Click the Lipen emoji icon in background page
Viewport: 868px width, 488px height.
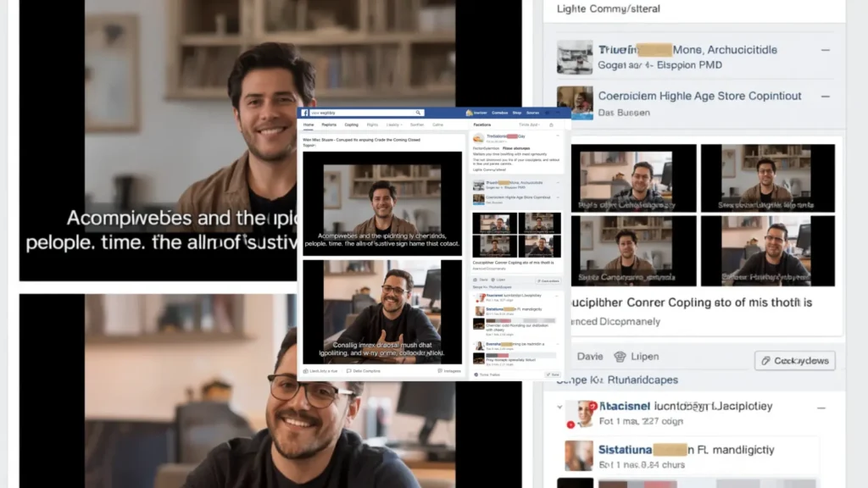point(620,357)
